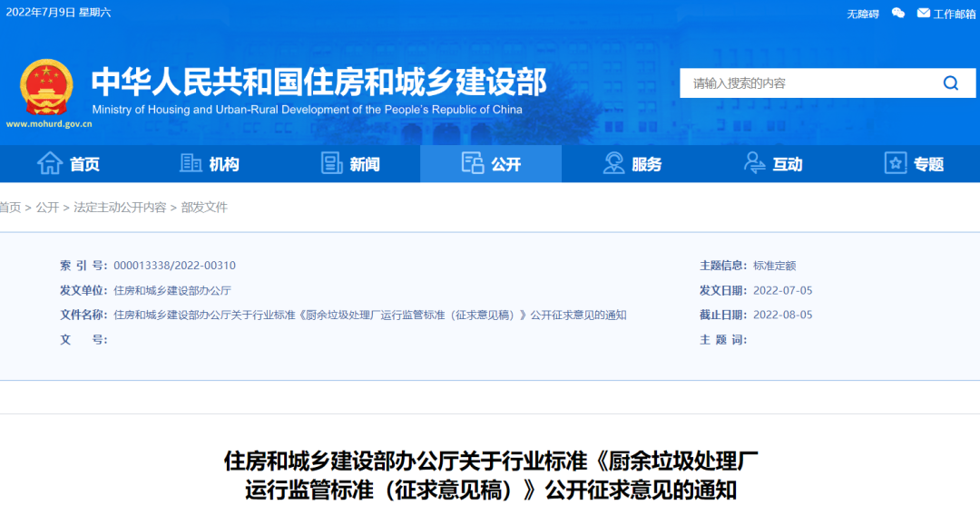The height and width of the screenshot is (505, 980).
Task: Click the document icon beside 公开
Action: tap(473, 163)
